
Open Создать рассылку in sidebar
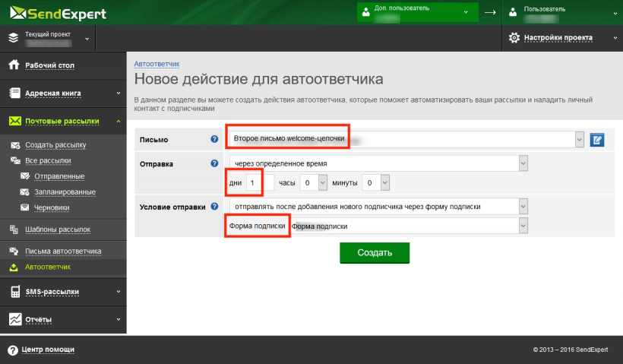click(55, 144)
